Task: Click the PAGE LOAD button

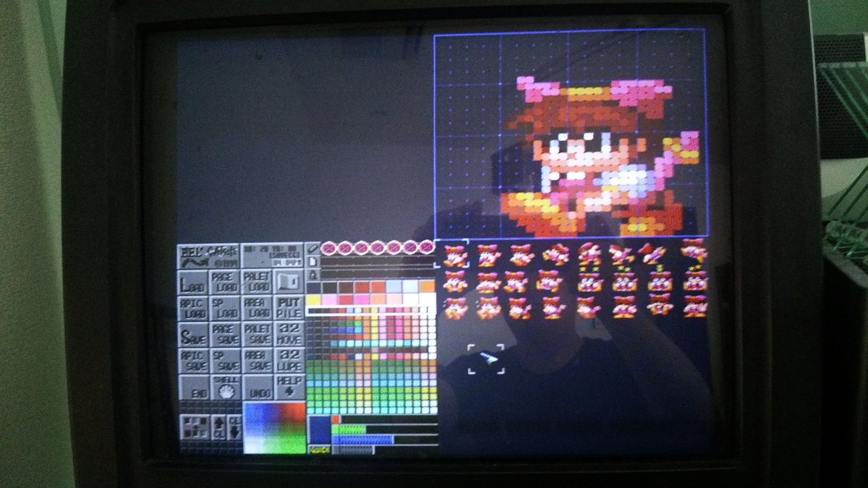Action: point(225,283)
